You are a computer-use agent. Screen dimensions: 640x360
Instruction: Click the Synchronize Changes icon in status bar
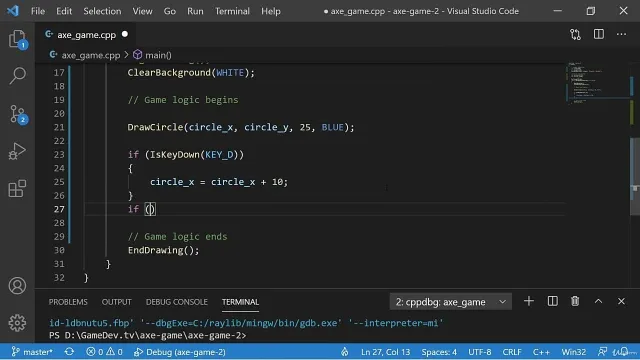point(69,352)
